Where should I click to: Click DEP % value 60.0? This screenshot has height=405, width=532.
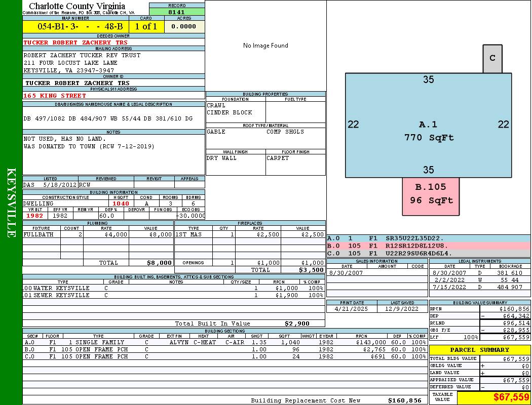pyautogui.click(x=106, y=216)
